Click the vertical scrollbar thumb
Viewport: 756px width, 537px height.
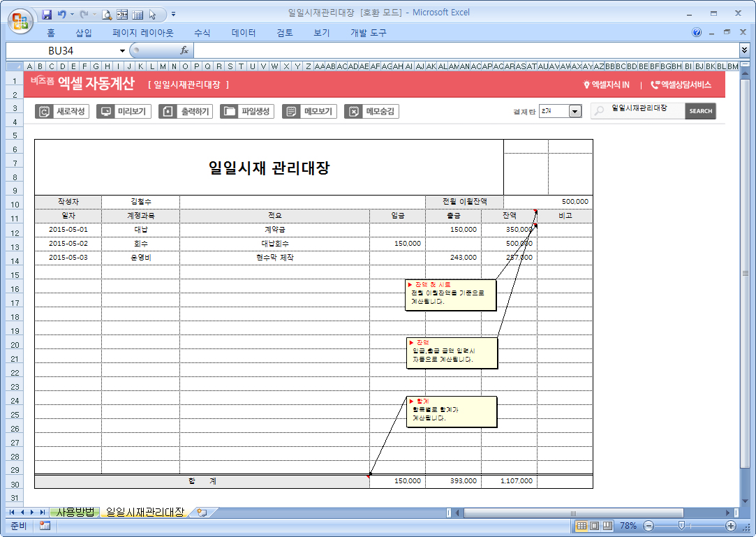(745, 272)
